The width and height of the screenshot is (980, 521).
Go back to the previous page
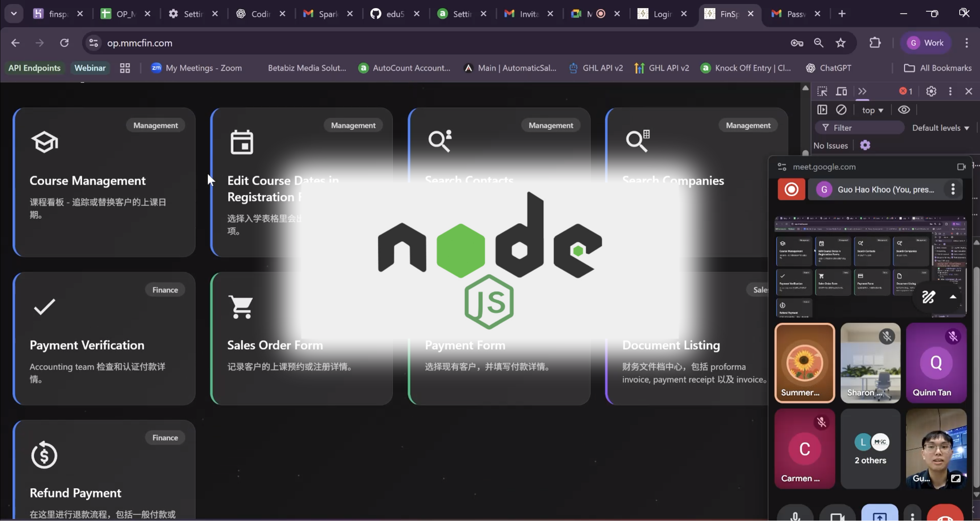[15, 43]
